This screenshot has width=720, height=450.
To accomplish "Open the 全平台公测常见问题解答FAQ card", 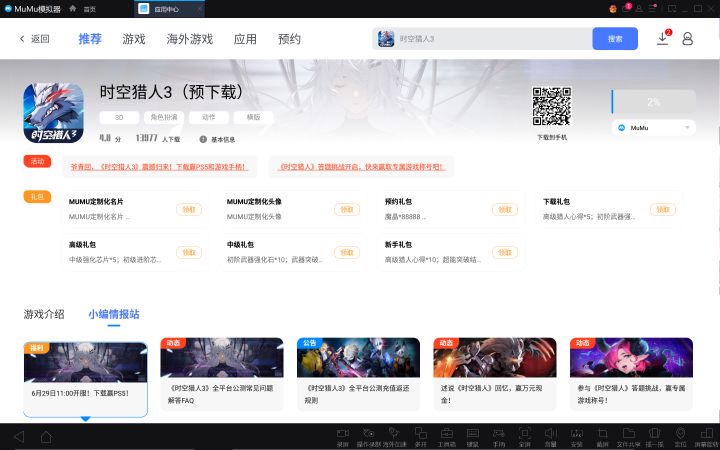I will point(222,374).
